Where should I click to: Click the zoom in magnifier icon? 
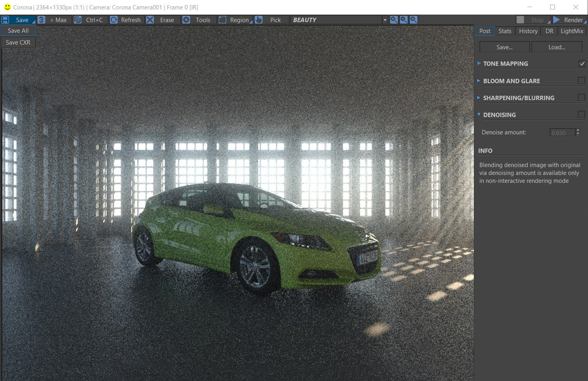click(x=394, y=20)
